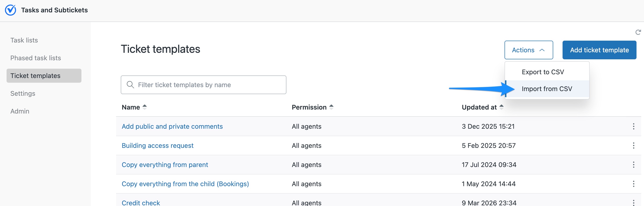Open kebab menu for Building access request row
Viewport: 644px width, 206px height.
click(633, 146)
